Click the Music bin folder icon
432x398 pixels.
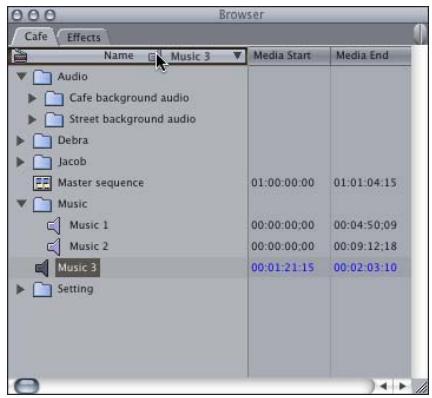tap(42, 205)
